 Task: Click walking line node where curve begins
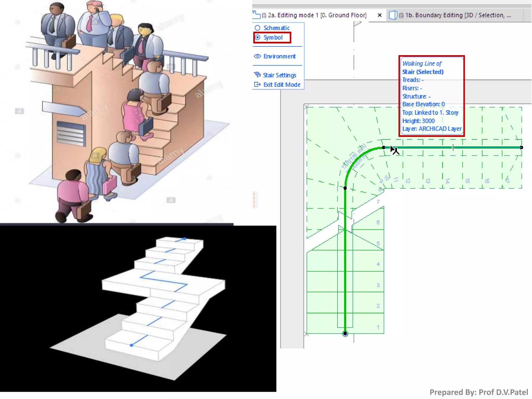[345, 188]
